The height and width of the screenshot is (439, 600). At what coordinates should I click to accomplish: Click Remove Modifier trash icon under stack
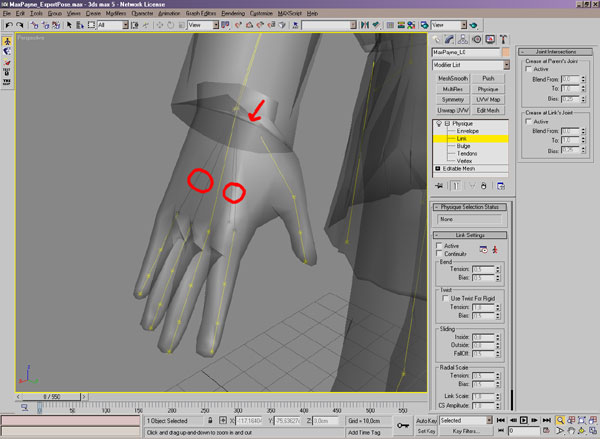[x=484, y=186]
